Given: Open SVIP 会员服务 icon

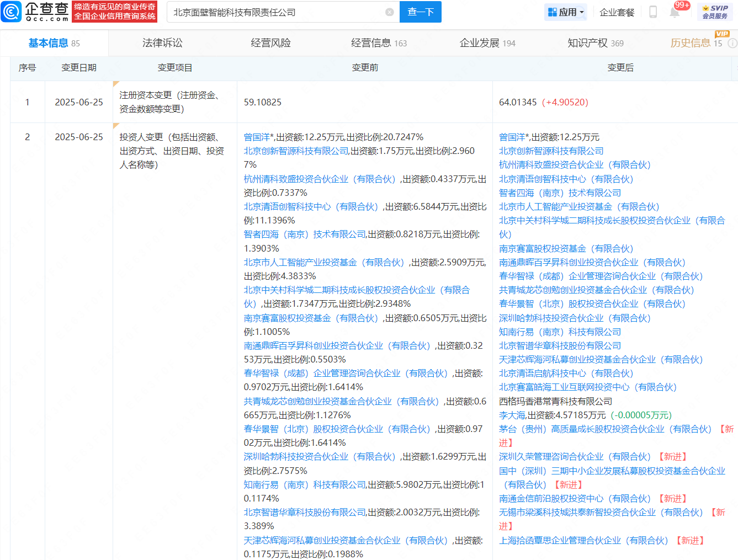Looking at the screenshot, I should click(715, 12).
